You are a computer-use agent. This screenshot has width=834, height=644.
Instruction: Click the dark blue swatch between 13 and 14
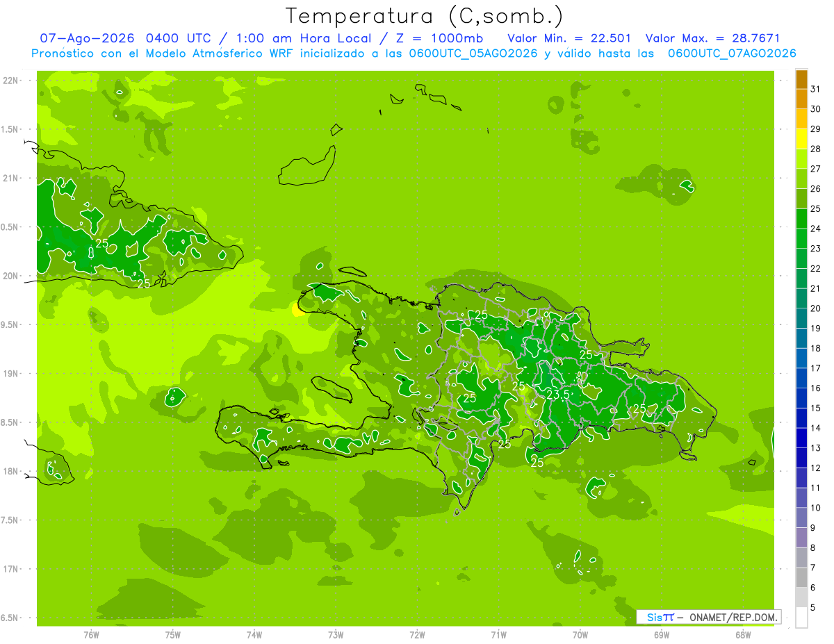click(801, 438)
